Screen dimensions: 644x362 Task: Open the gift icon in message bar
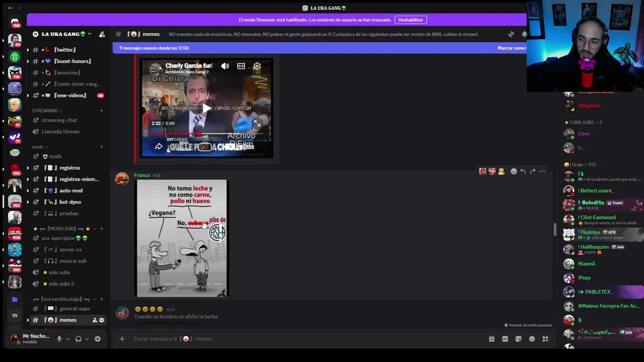click(x=492, y=339)
